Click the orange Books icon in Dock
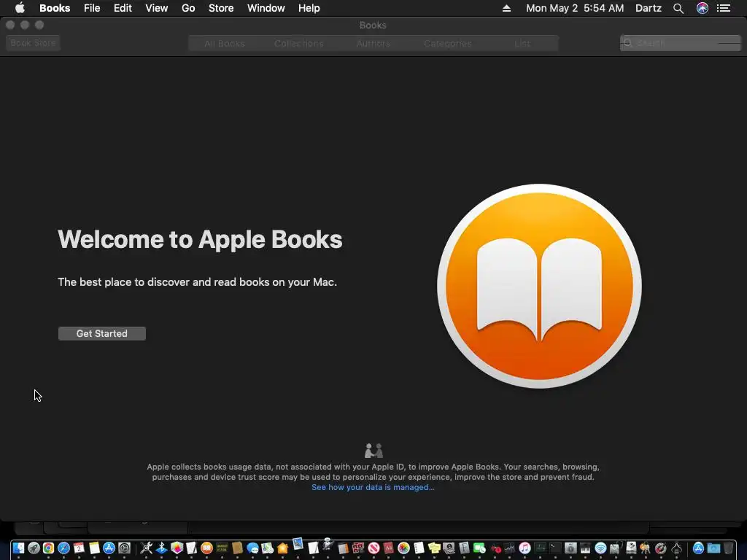This screenshot has height=560, width=747. (x=206, y=548)
